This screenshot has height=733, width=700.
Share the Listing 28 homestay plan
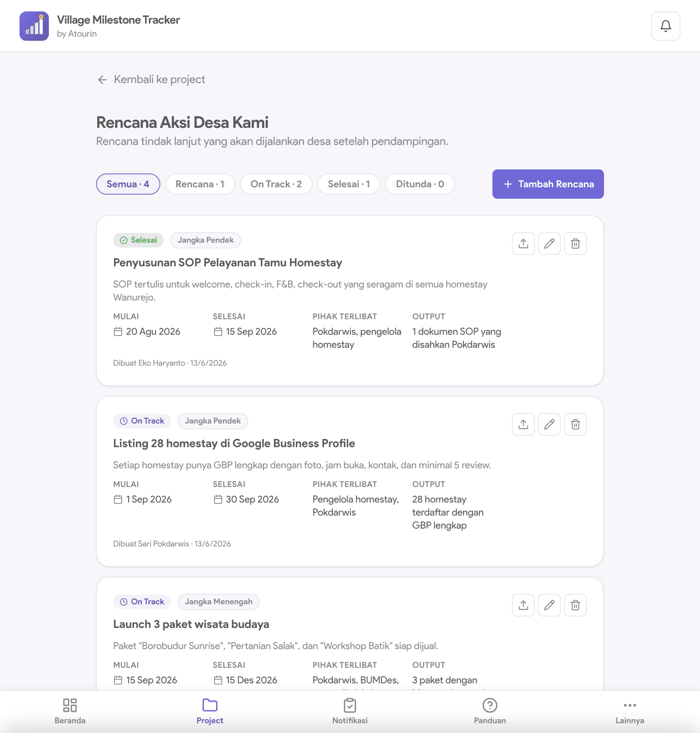pyautogui.click(x=523, y=424)
